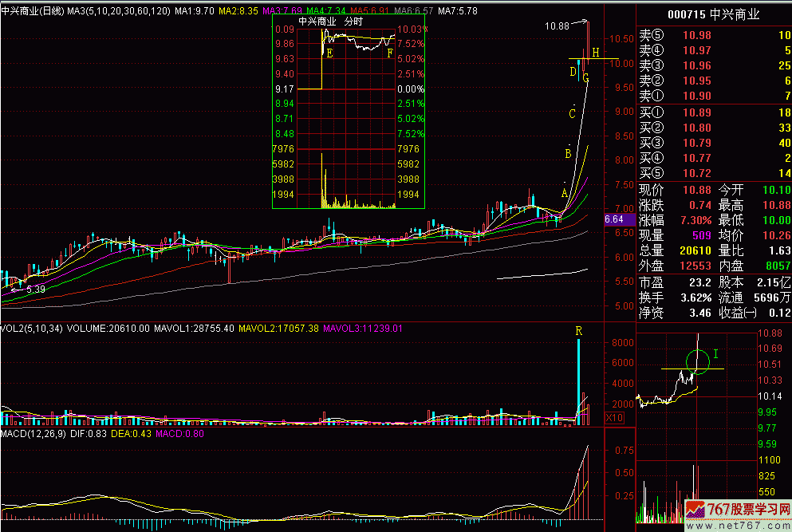
Task: Click the X10 volume scale box
Action: (x=614, y=418)
